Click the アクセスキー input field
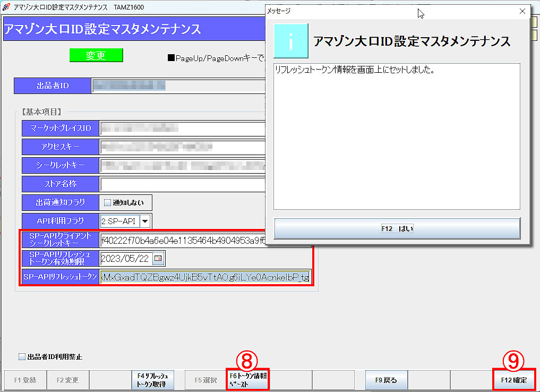 pyautogui.click(x=183, y=147)
